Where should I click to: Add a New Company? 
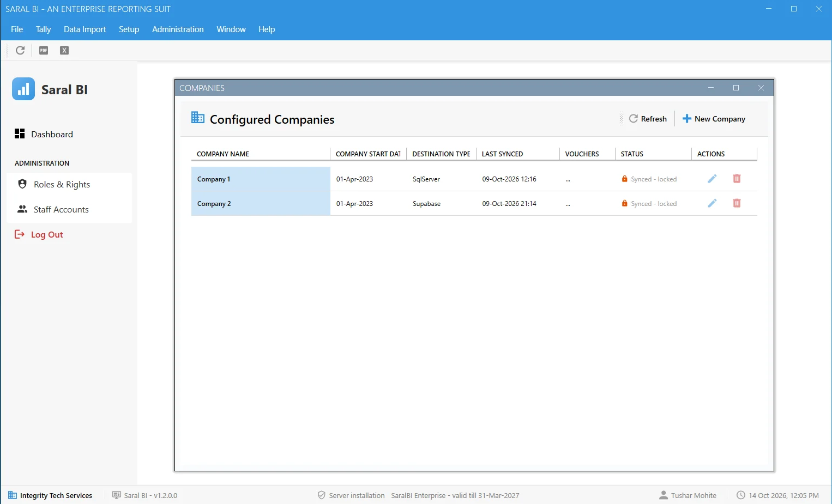click(x=714, y=119)
